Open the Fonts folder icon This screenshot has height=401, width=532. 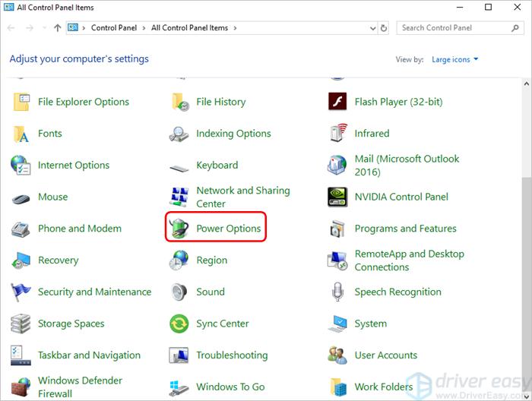pos(21,134)
